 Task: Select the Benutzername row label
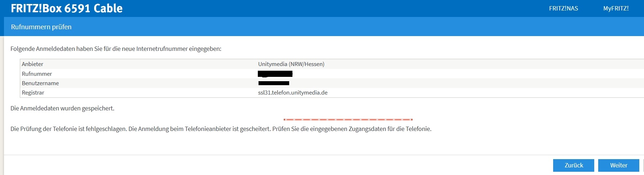click(40, 83)
